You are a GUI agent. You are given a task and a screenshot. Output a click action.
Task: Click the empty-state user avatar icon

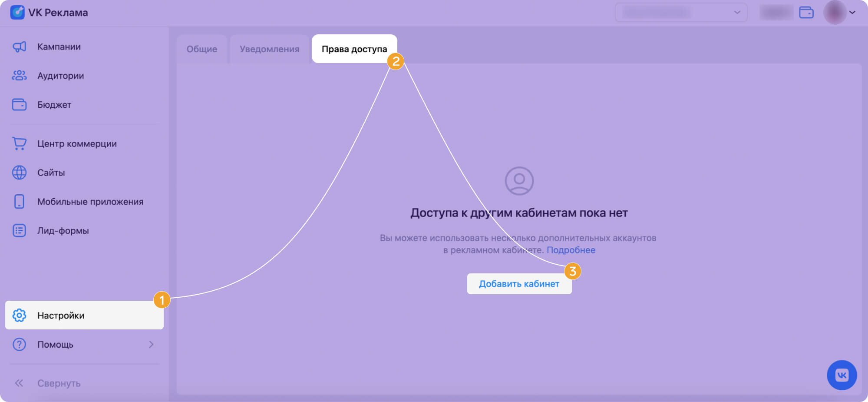click(519, 181)
